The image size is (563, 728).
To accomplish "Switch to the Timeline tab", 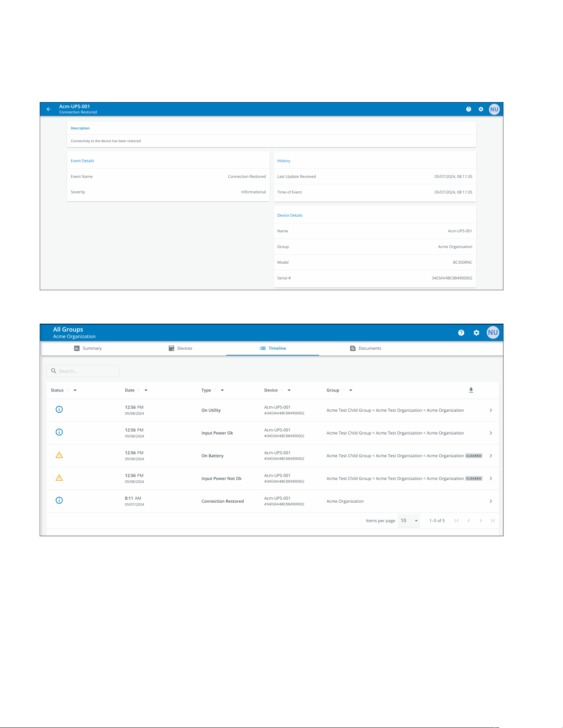I will (x=273, y=348).
